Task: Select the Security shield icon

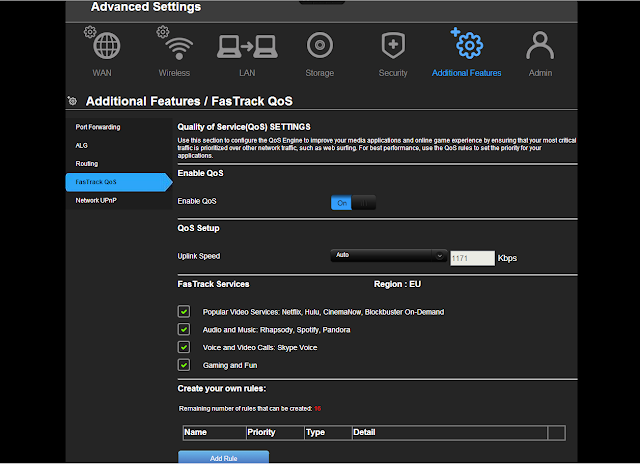Action: [393, 47]
